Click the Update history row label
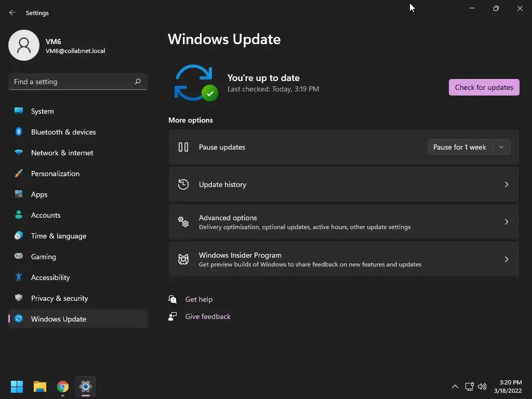This screenshot has height=399, width=532. tap(222, 184)
